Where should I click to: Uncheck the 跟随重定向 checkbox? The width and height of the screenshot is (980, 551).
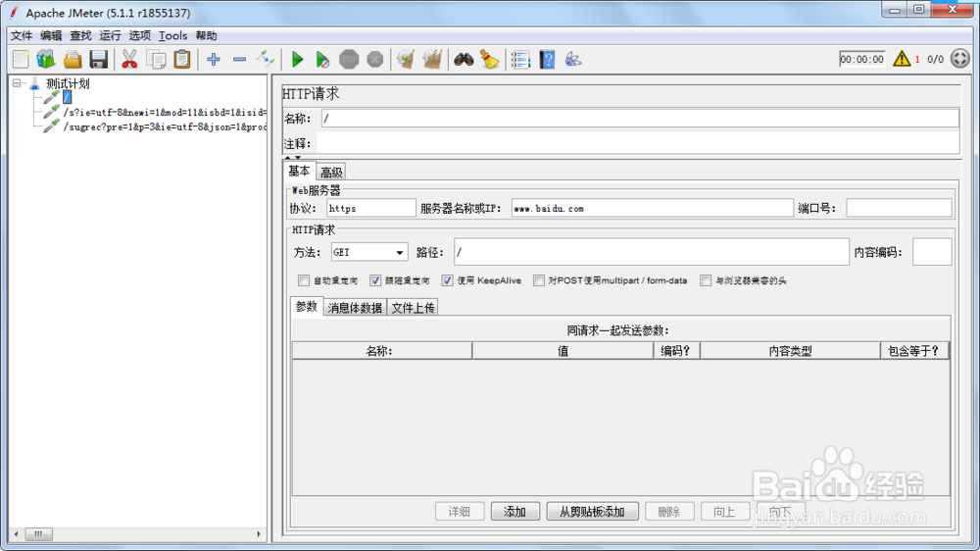pyautogui.click(x=375, y=280)
